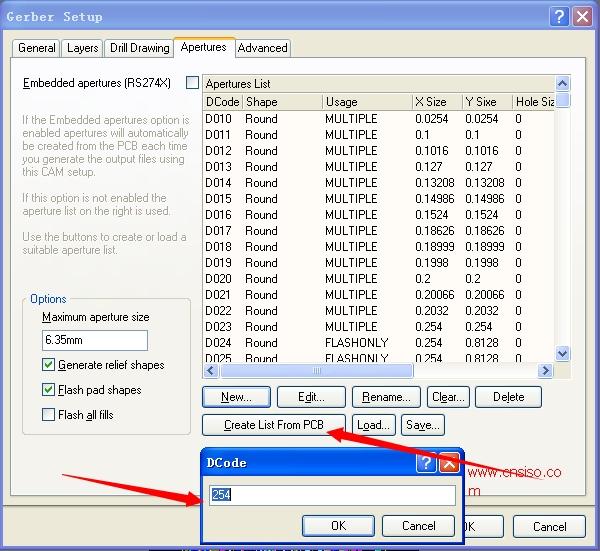The width and height of the screenshot is (600, 551).
Task: Sort by DCode column header
Action: pyautogui.click(x=223, y=102)
